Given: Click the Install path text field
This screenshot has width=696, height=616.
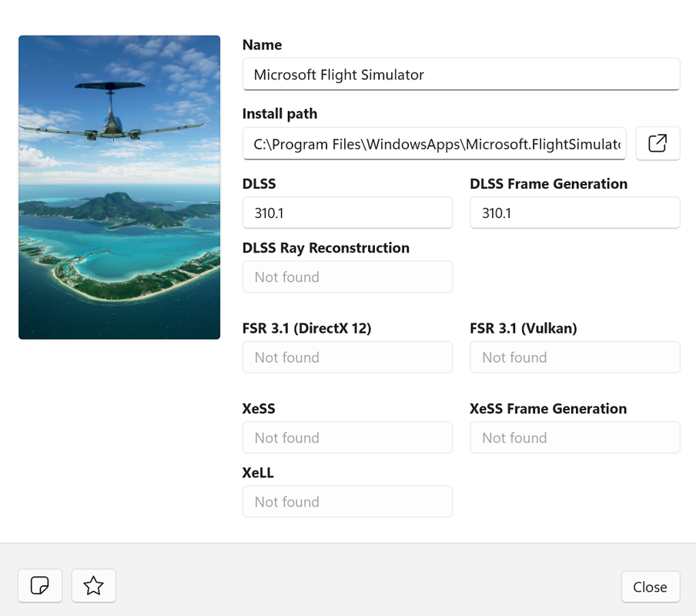Looking at the screenshot, I should [434, 143].
